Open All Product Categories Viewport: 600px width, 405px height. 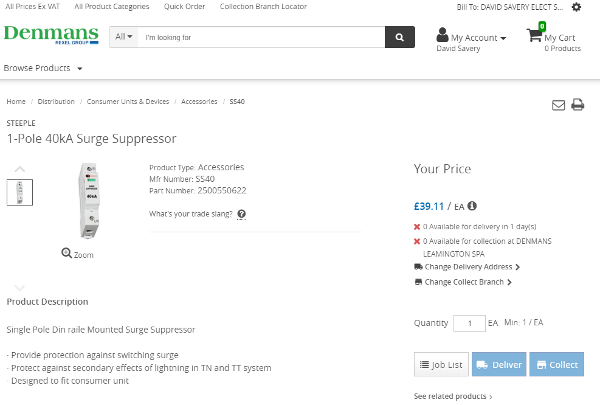pyautogui.click(x=112, y=7)
